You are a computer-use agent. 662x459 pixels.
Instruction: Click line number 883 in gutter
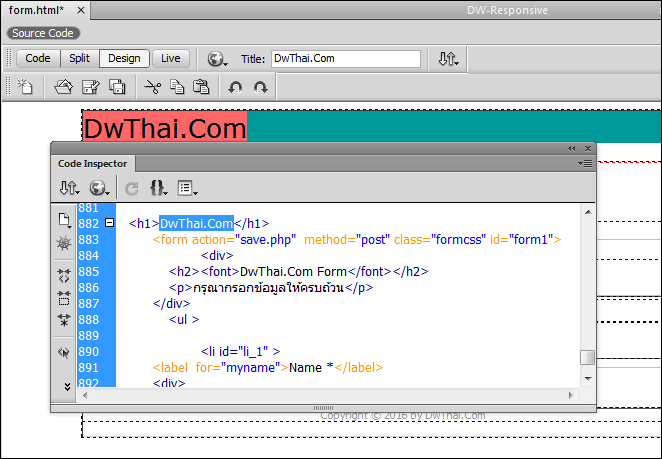pyautogui.click(x=88, y=240)
